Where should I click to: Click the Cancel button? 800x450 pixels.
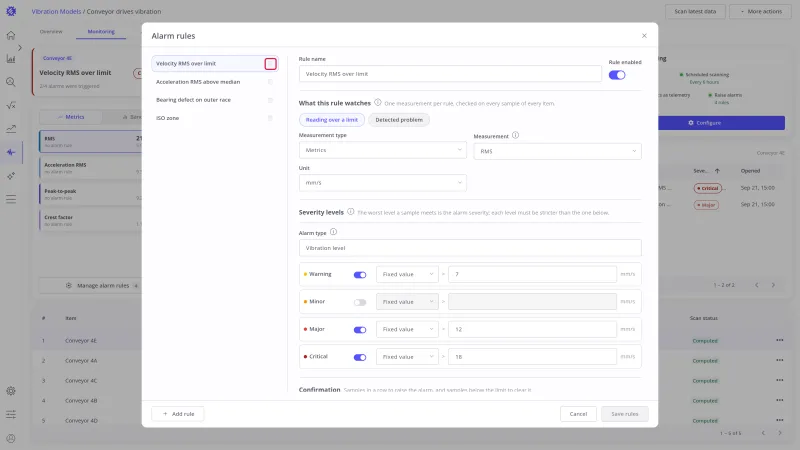coord(578,414)
